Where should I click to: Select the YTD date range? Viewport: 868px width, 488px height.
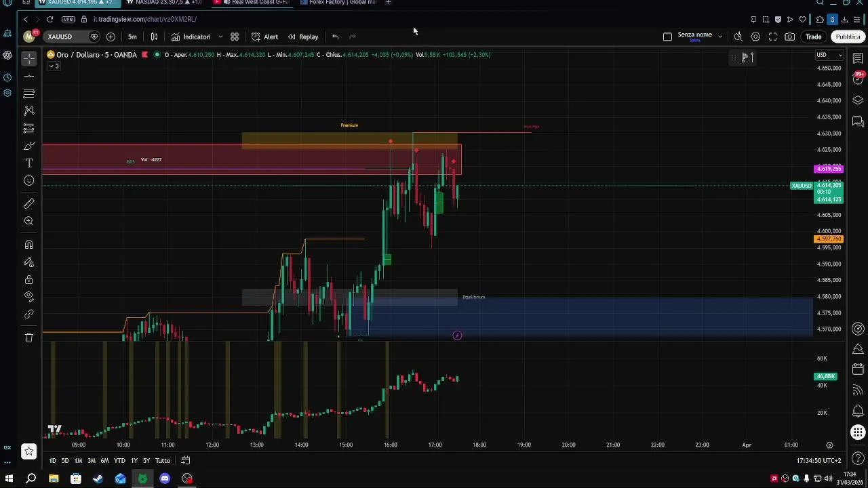coord(119,461)
